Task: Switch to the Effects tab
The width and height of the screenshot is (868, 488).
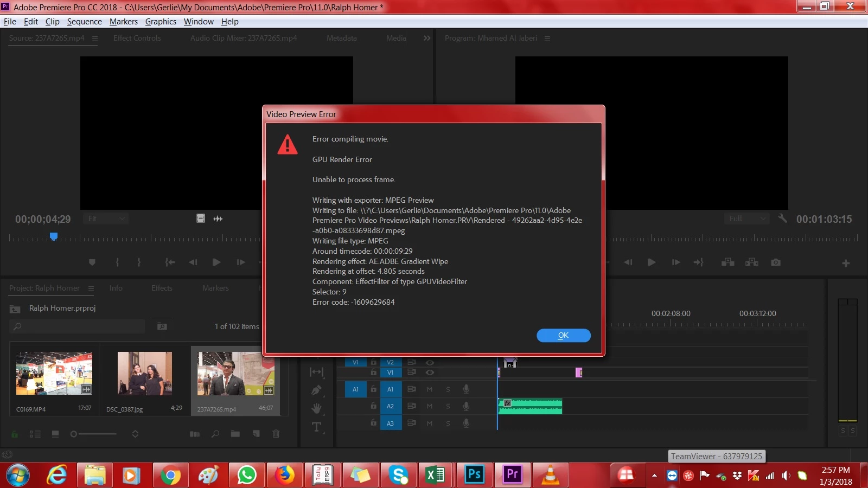Action: (162, 288)
